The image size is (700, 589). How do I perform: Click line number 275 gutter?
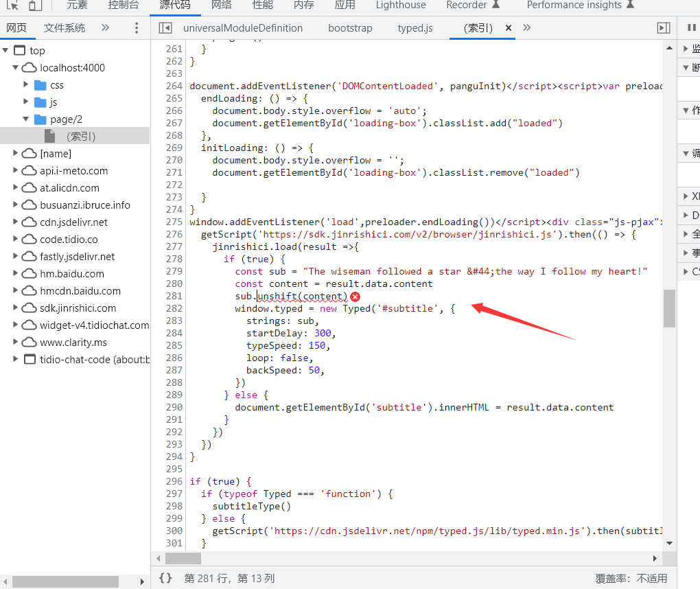(x=174, y=222)
